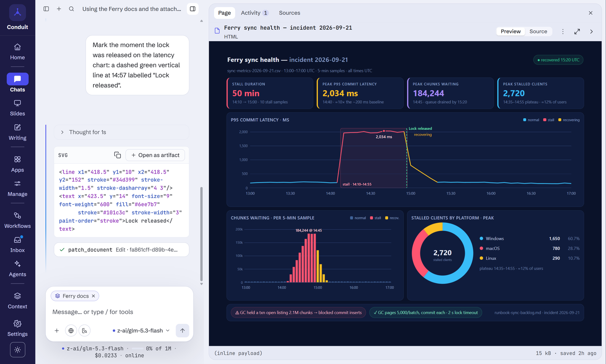Toggle web search globe button
The image size is (606, 364).
pos(71,330)
